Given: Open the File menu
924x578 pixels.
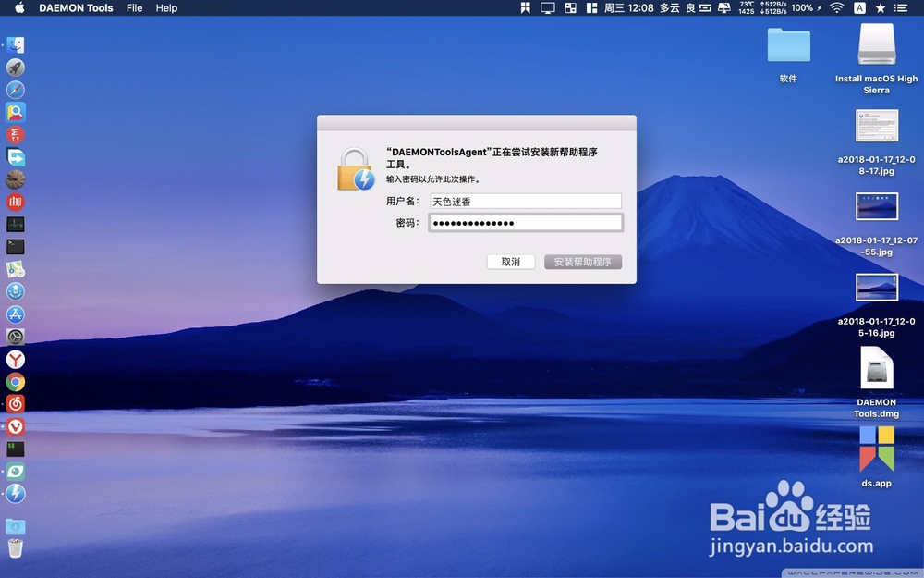Looking at the screenshot, I should [x=134, y=7].
